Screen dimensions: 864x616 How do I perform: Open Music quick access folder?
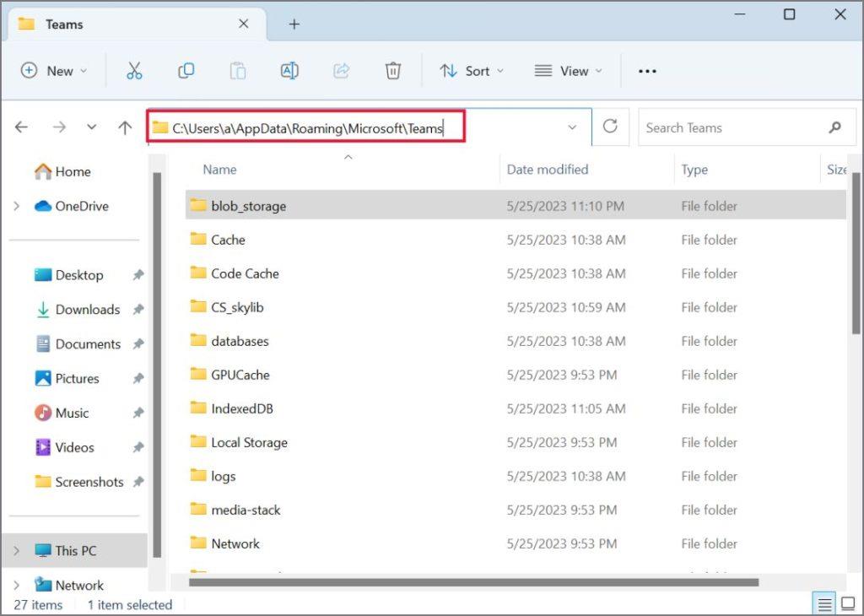pyautogui.click(x=62, y=413)
